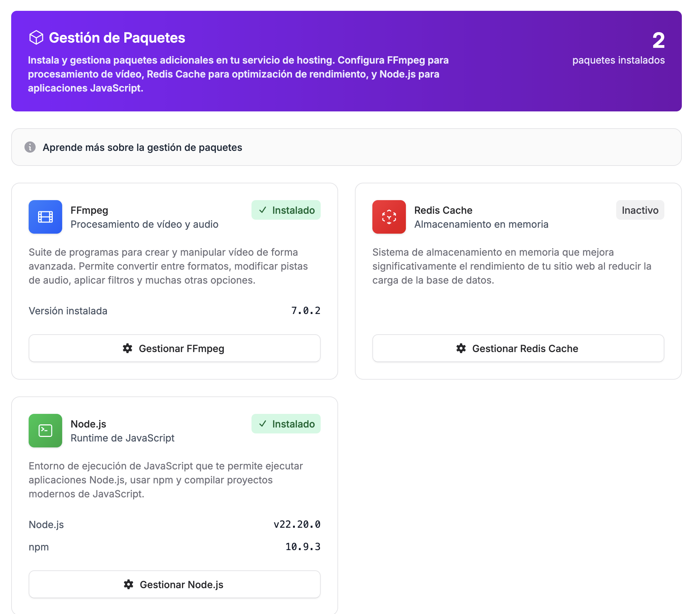Select the npm version 10.9.3 value
Viewport: 700px width, 614px height.
pyautogui.click(x=302, y=547)
